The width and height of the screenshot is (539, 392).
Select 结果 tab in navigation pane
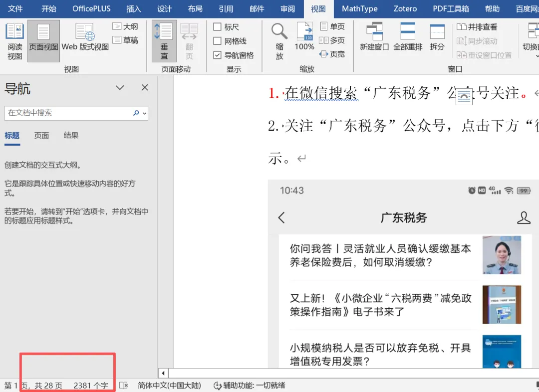71,136
